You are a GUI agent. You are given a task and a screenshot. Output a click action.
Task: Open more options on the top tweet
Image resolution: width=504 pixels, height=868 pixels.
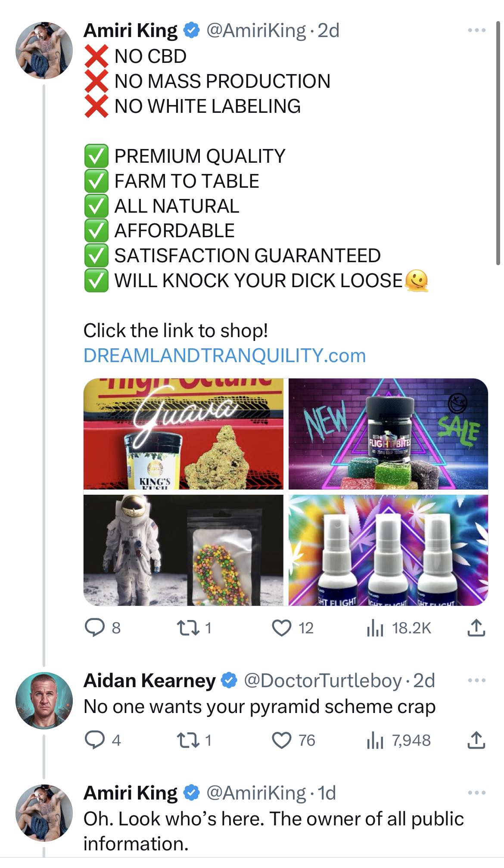pyautogui.click(x=476, y=31)
